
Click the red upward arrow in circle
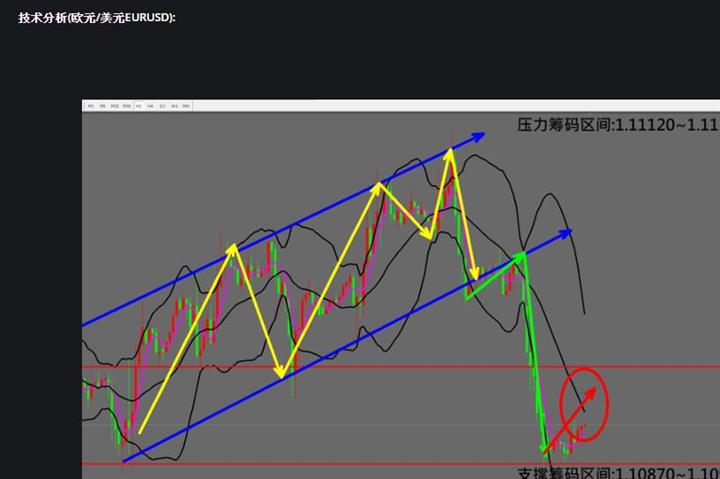click(x=569, y=421)
